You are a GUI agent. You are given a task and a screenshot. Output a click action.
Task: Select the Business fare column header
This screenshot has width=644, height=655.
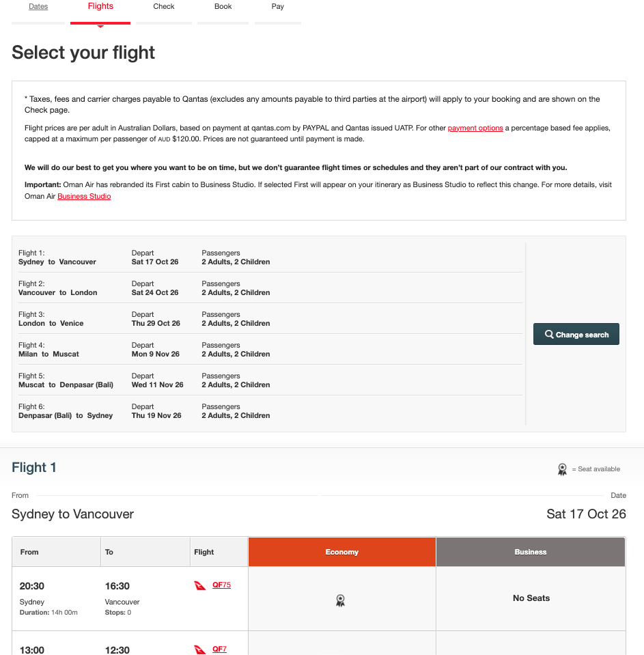(531, 551)
